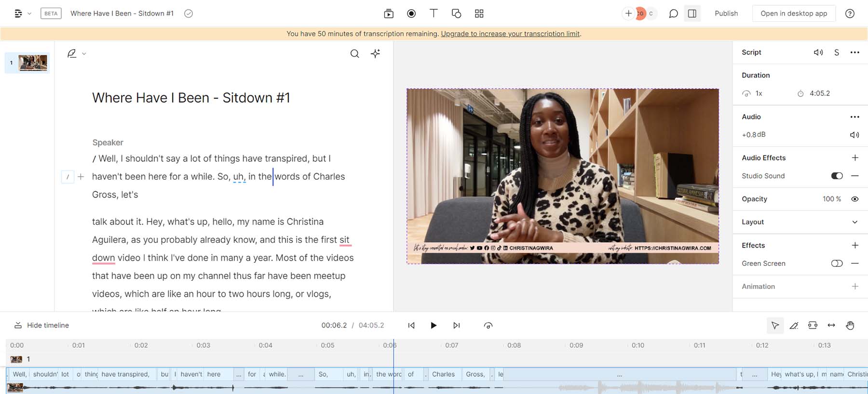
Task: Click Open in desktop app button
Action: (794, 13)
